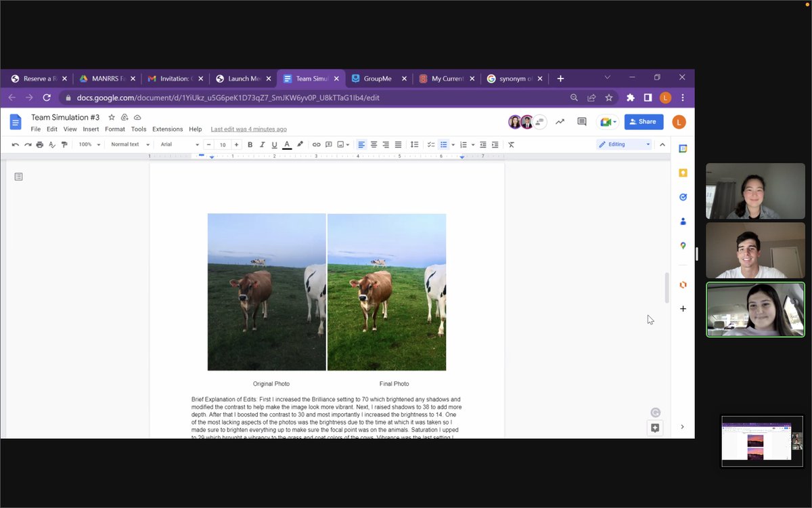Screen dimensions: 812x508
Task: Decrease font size with minus button
Action: tap(209, 144)
